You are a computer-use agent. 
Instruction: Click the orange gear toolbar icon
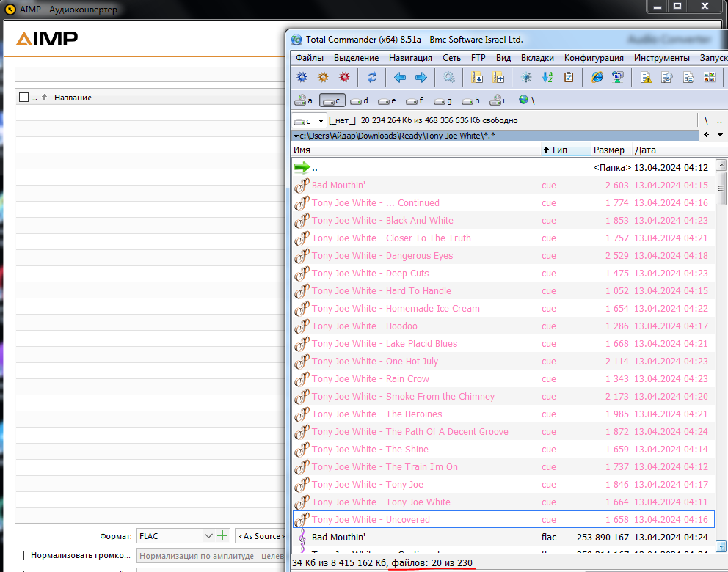pos(323,77)
